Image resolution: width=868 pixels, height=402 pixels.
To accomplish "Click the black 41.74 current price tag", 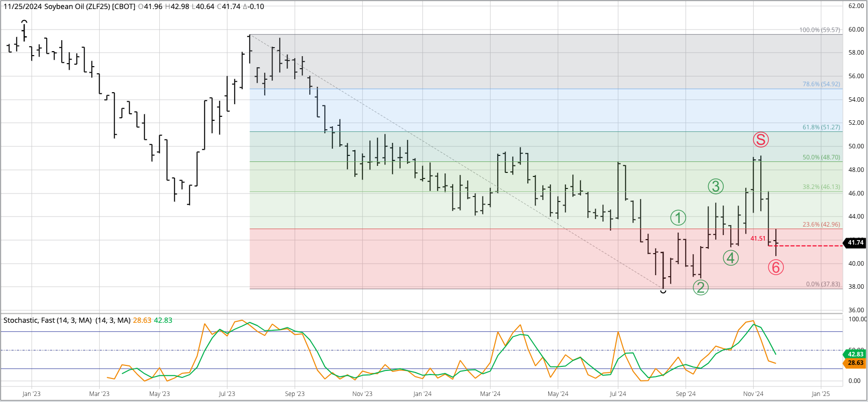I will click(855, 243).
